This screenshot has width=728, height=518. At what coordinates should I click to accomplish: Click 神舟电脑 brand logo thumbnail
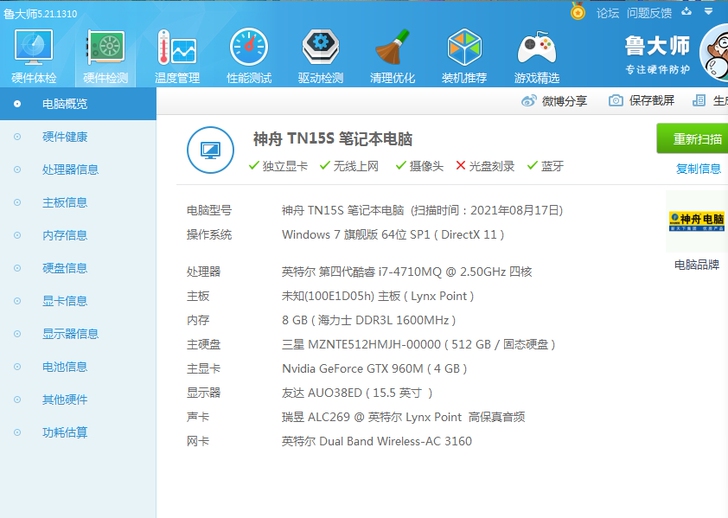coord(697,220)
